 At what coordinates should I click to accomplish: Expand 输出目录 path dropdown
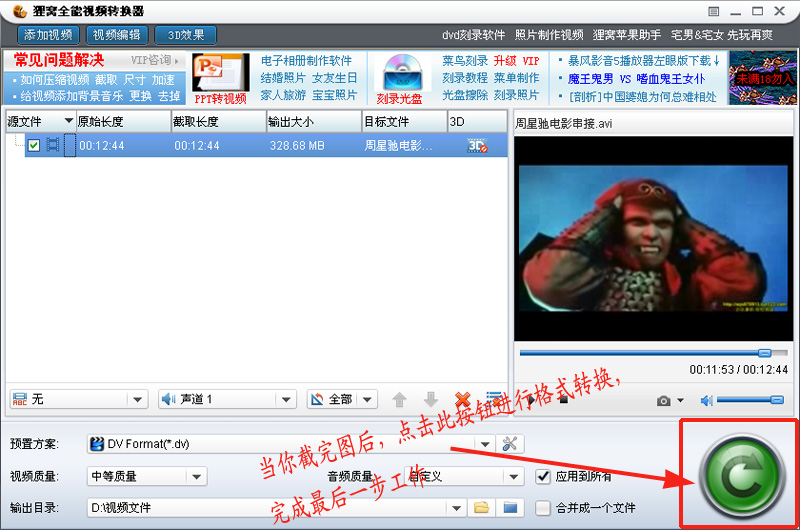456,508
